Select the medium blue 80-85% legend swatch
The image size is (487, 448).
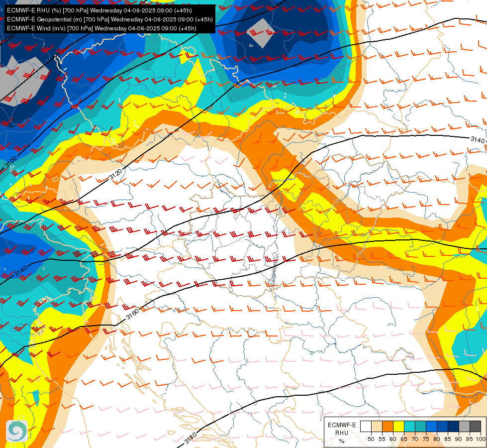tap(443, 426)
